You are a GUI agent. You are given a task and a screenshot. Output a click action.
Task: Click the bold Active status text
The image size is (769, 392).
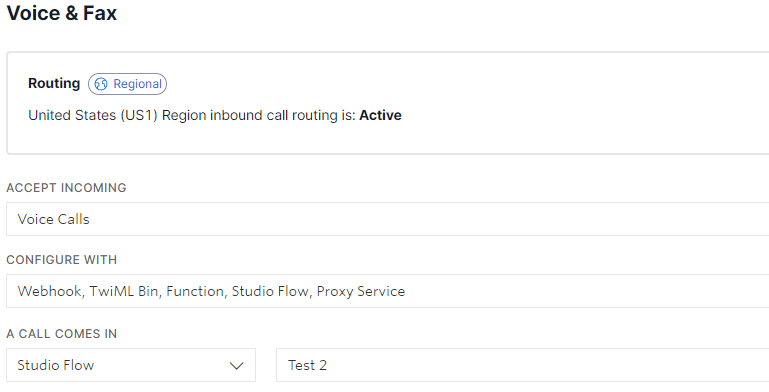[381, 115]
